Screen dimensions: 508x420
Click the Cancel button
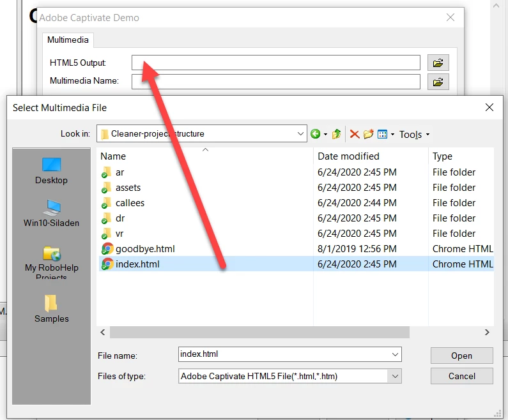click(x=461, y=376)
